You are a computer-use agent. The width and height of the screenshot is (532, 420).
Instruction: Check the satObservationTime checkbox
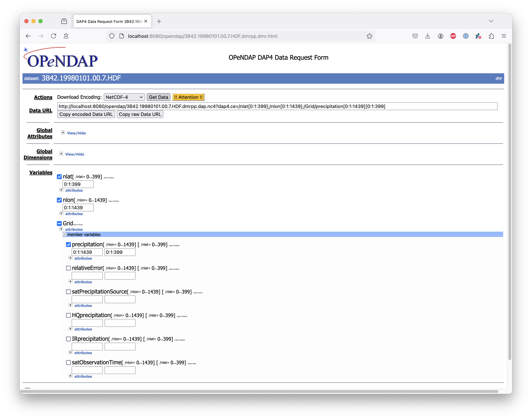pyautogui.click(x=68, y=362)
